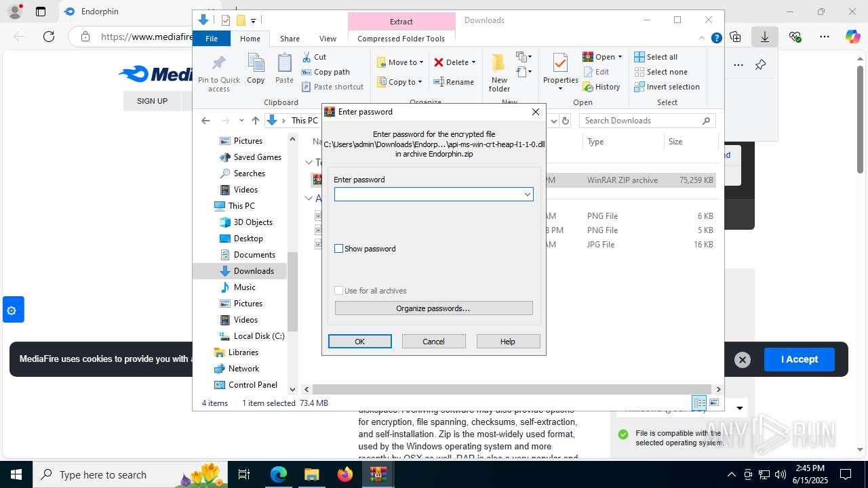Image resolution: width=868 pixels, height=488 pixels.
Task: Open Windows Start menu
Action: coord(16,474)
